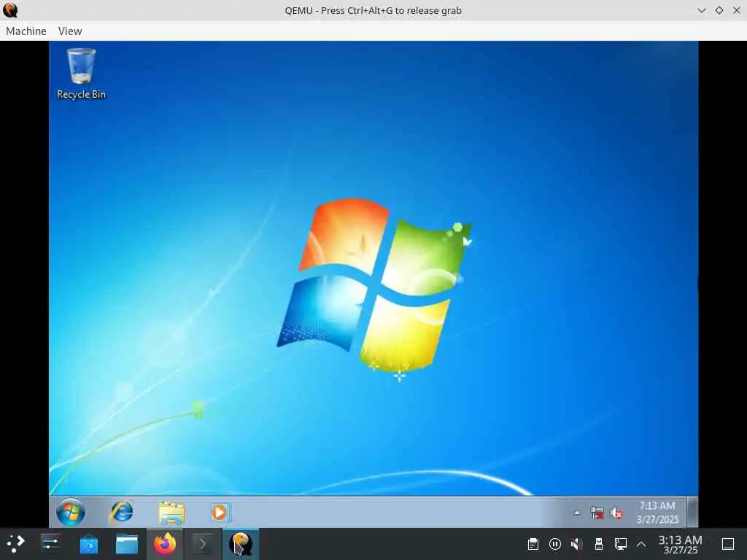Maximize the QEMU window
The height and width of the screenshot is (560, 747).
click(x=719, y=10)
